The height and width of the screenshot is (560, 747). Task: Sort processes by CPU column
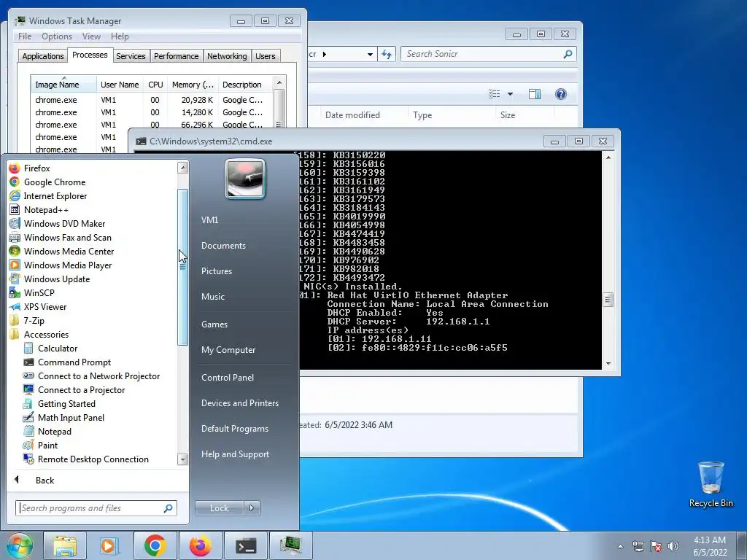pyautogui.click(x=155, y=85)
